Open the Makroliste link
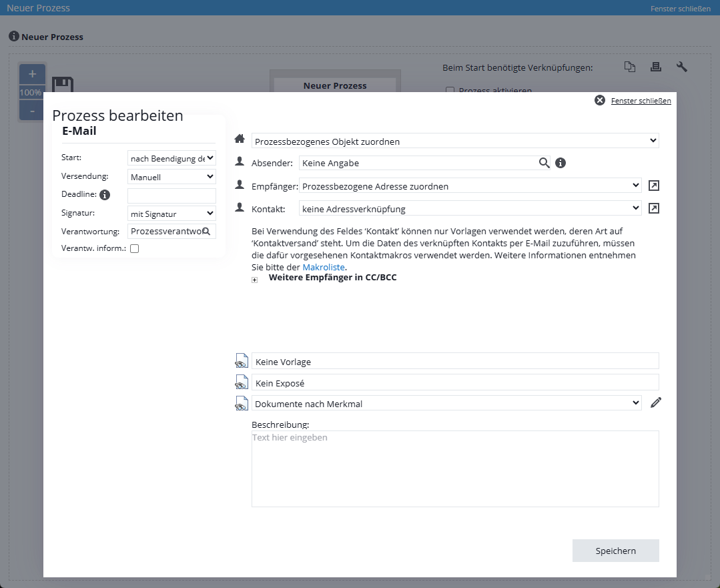720x588 pixels. pos(324,267)
